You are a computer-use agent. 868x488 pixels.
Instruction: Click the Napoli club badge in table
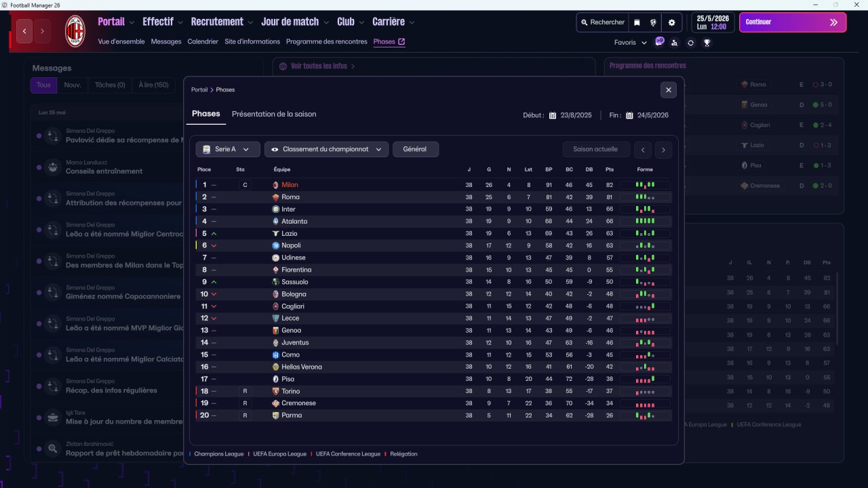point(275,245)
